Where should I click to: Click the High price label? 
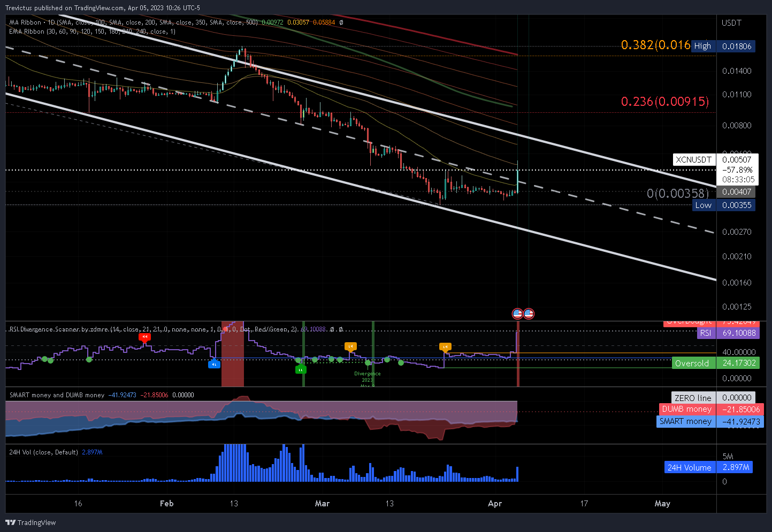[702, 46]
